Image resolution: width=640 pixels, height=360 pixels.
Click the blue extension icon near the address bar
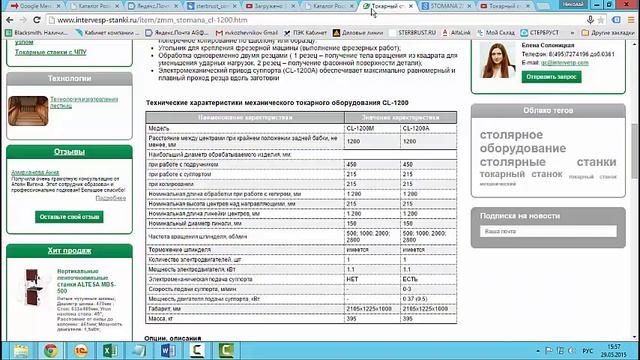[616, 20]
